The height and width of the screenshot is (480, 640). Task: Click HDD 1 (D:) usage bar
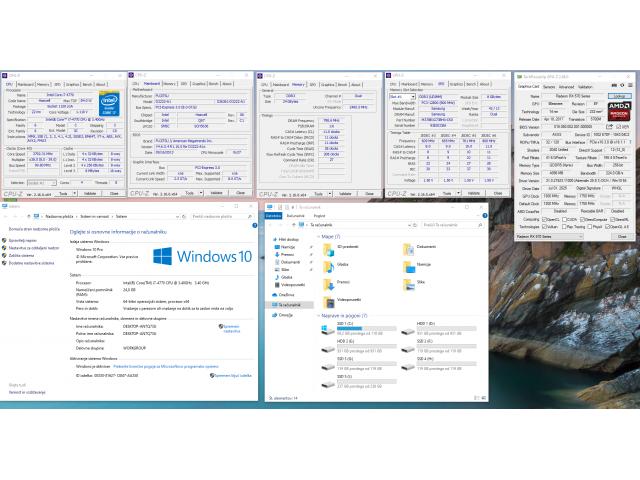coord(446,329)
